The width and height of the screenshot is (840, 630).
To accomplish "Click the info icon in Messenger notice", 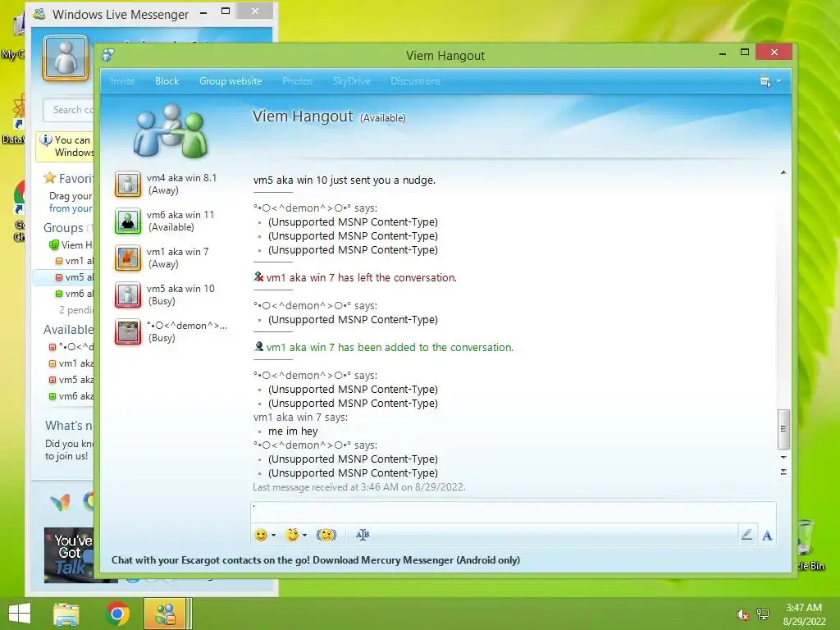I will [46, 140].
